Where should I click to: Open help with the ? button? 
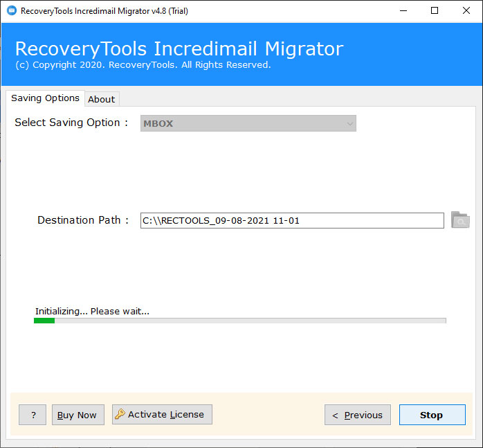click(x=33, y=415)
